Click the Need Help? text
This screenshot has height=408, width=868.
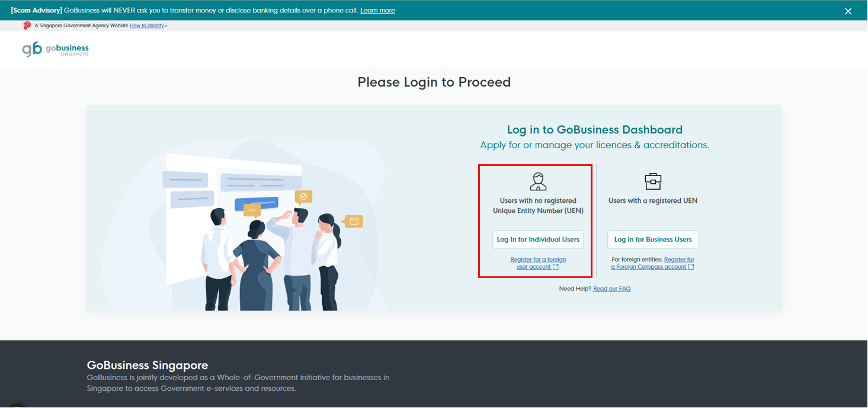[x=575, y=288]
